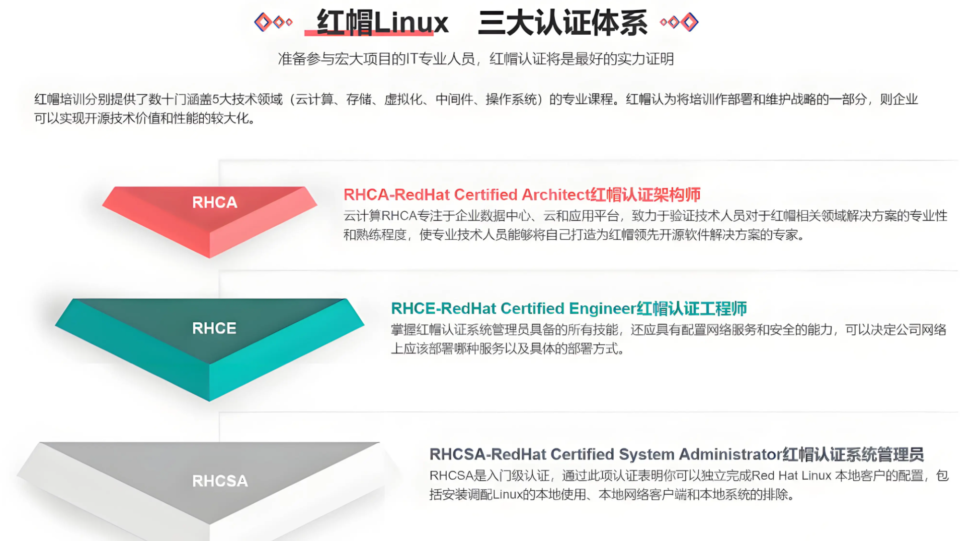
Task: Click the intro paragraph about 5大技术领域
Action: pyautogui.click(x=475, y=99)
